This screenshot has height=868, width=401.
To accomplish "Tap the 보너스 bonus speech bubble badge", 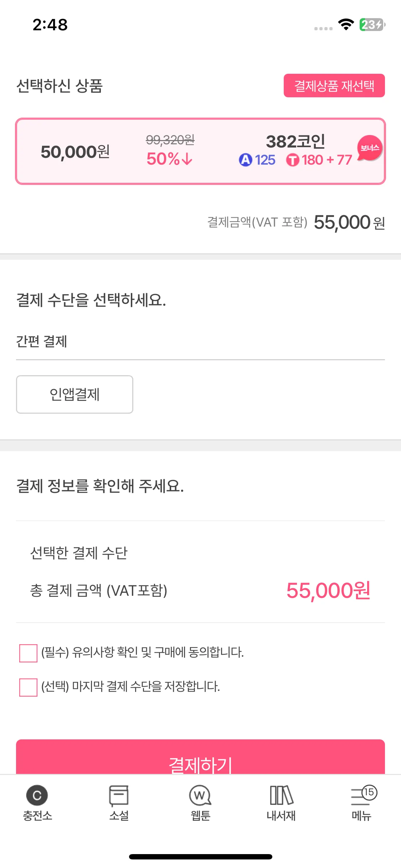I will tap(370, 148).
